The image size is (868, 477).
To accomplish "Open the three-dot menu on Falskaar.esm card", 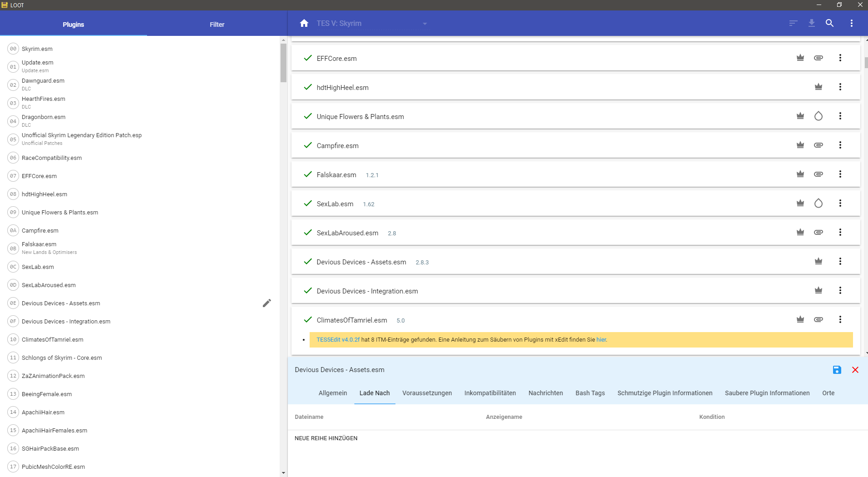I will [840, 174].
